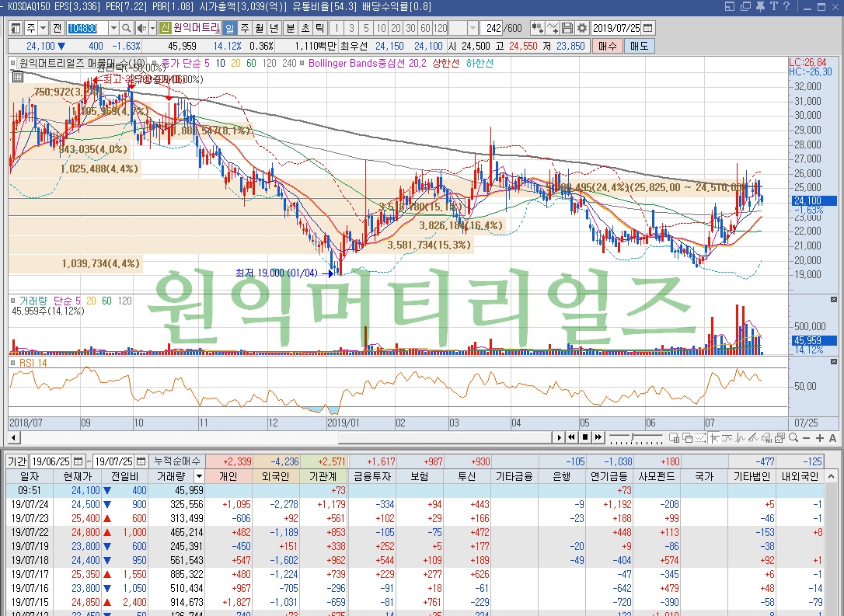Click the stop playback button
Viewport: 844px width, 616px height.
[x=585, y=437]
